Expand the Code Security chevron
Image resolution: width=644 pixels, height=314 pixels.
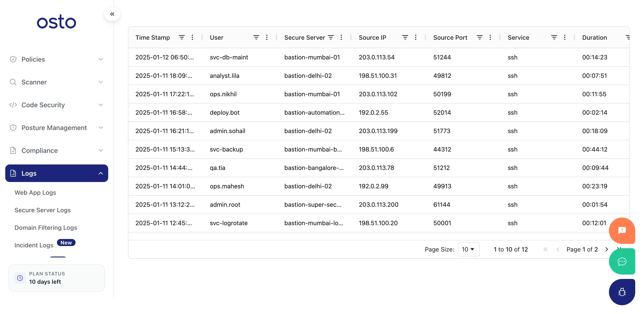tap(101, 105)
